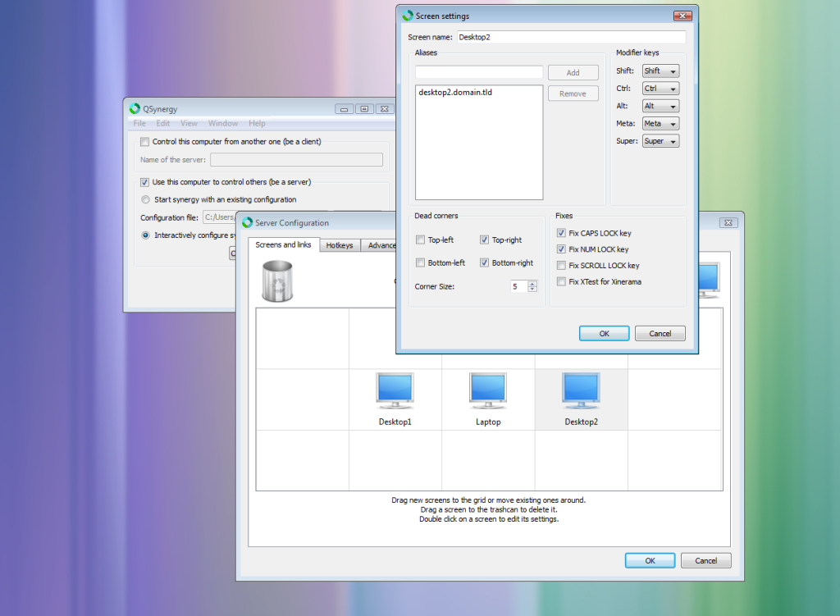The height and width of the screenshot is (616, 840).
Task: Minimize the QSynergy window
Action: click(344, 109)
